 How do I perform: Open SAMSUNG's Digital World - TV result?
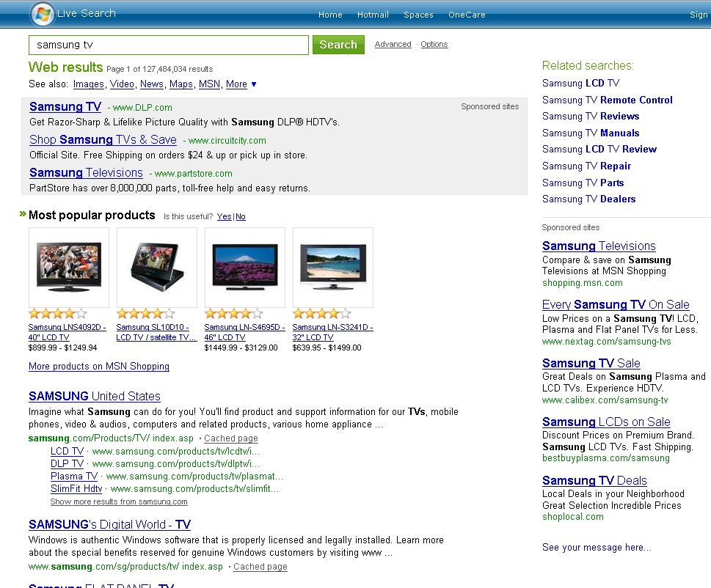[110, 524]
